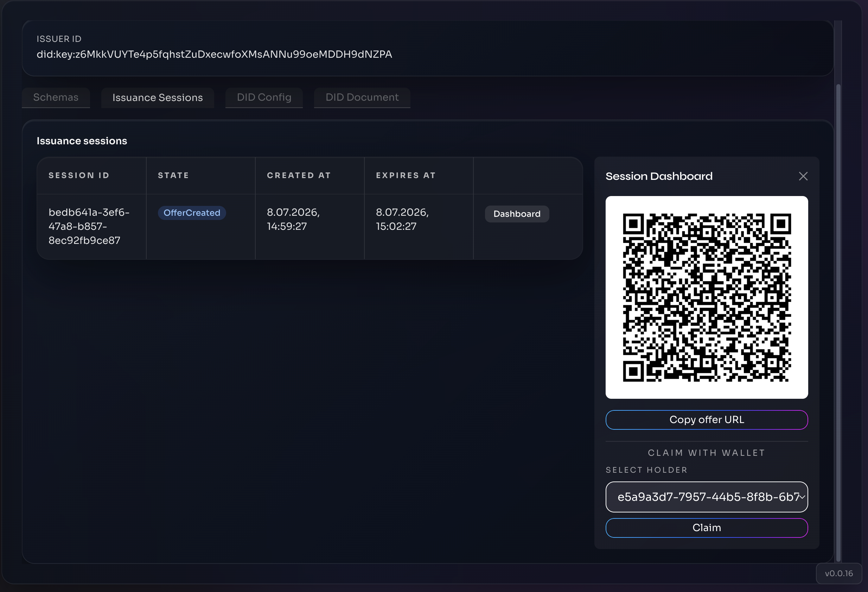Click the CREATED AT column header
The height and width of the screenshot is (592, 868).
point(299,175)
